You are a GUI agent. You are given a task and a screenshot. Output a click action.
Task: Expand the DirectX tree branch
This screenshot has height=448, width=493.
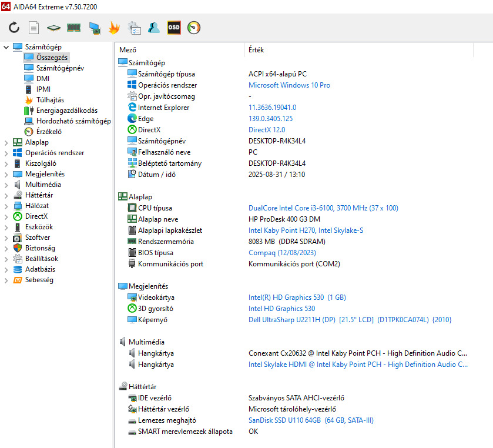tap(6, 217)
